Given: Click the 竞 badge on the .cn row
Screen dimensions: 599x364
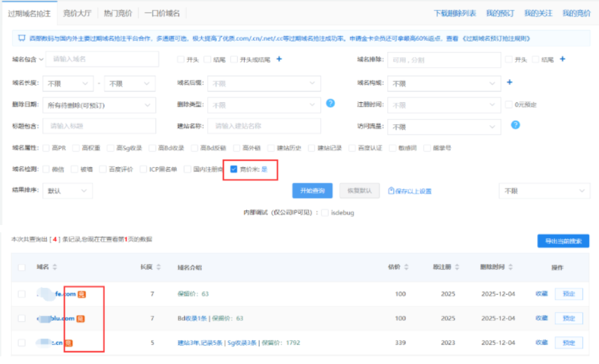Looking at the screenshot, I should coord(68,343).
